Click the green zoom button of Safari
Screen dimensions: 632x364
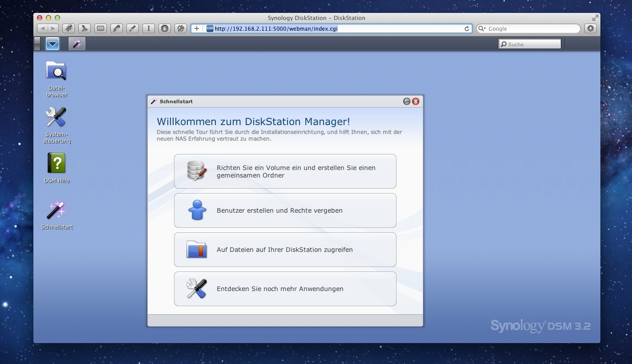click(57, 18)
